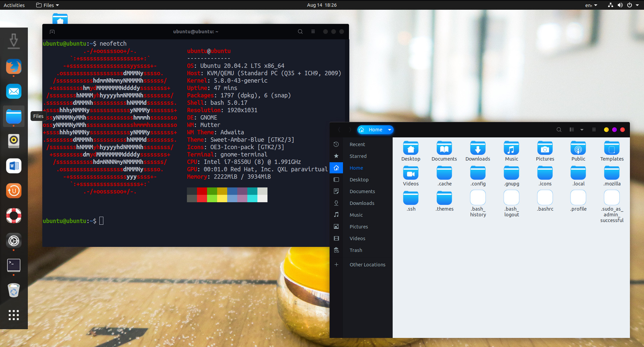This screenshot has width=644, height=347.
Task: Expand the Home path bar dropdown
Action: pos(390,130)
